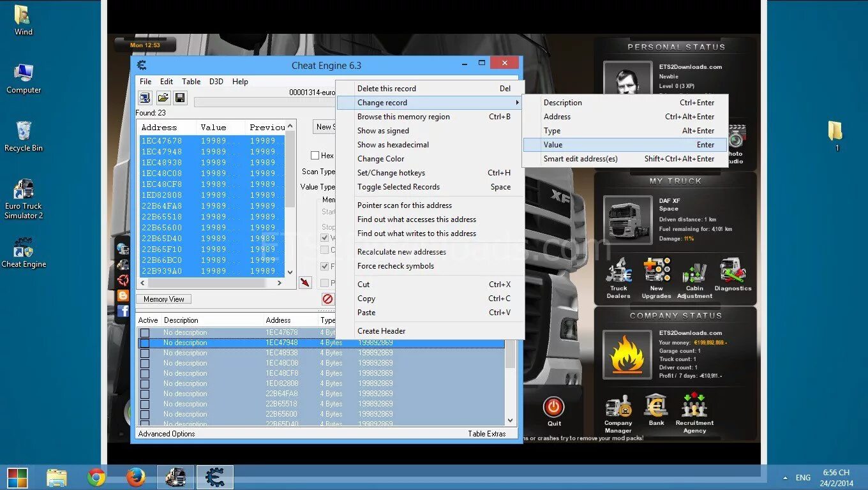Open the Table menu
This screenshot has width=868, height=490.
coord(191,81)
